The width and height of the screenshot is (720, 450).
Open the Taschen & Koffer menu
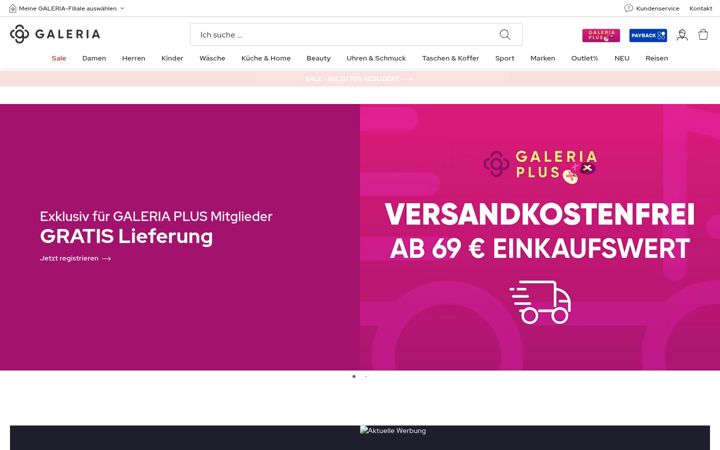(450, 58)
